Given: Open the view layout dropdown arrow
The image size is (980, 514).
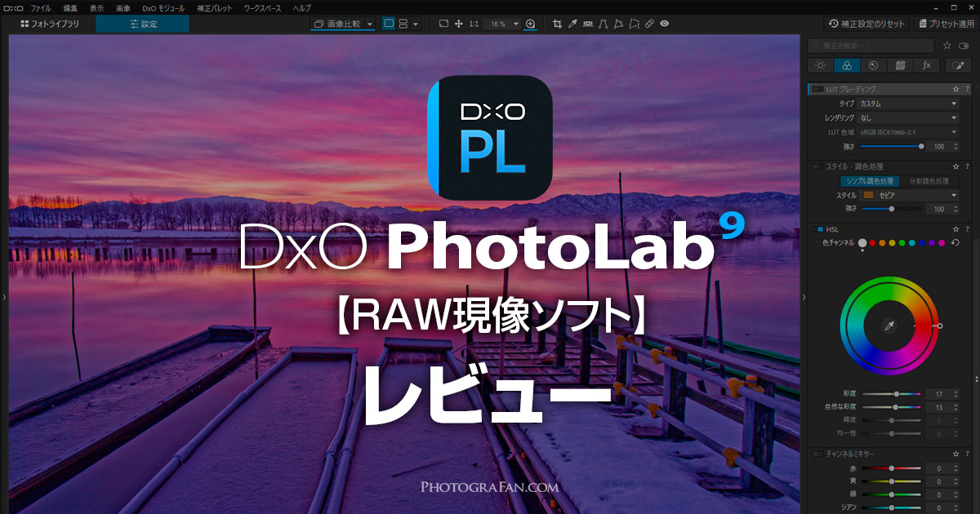Looking at the screenshot, I should pyautogui.click(x=416, y=24).
